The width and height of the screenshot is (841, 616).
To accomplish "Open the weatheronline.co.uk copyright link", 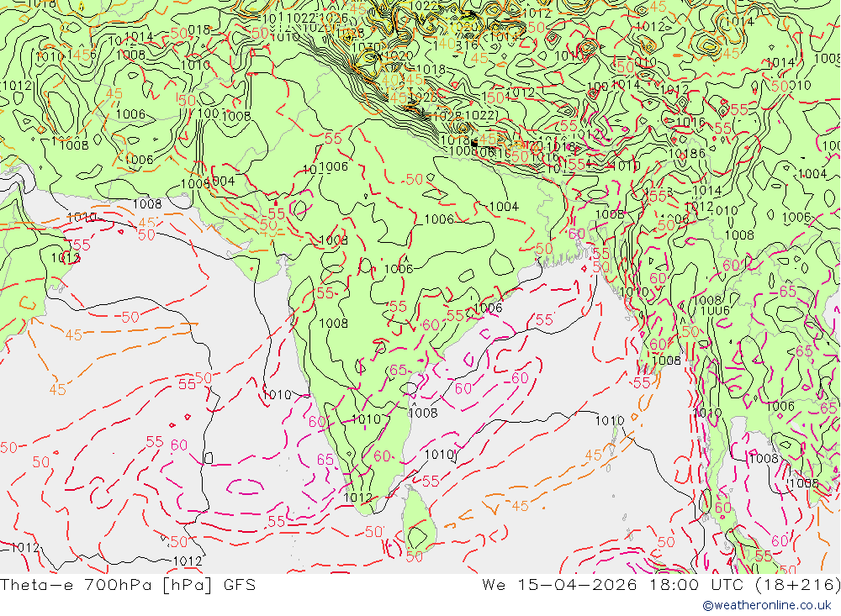I will (x=767, y=605).
